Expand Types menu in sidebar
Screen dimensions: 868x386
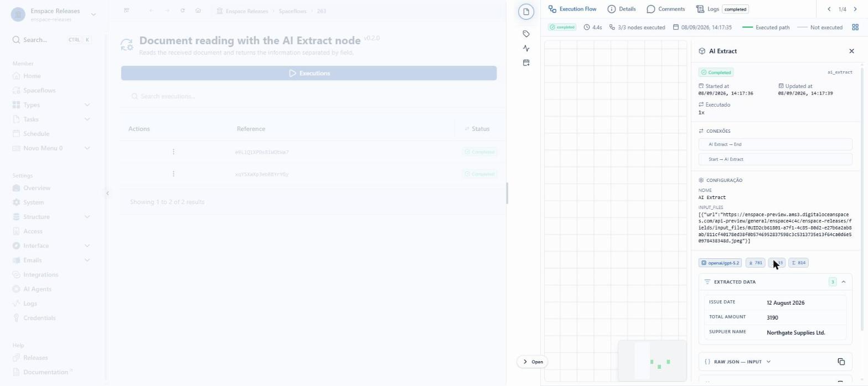pos(87,105)
